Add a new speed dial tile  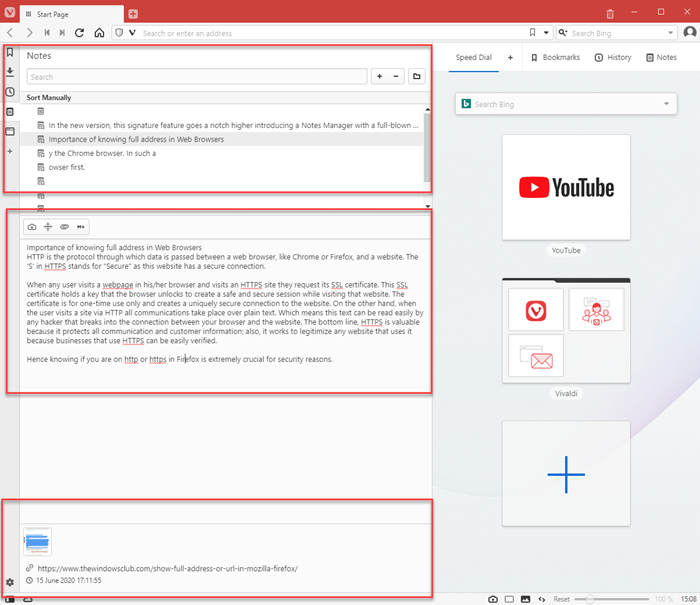(566, 474)
